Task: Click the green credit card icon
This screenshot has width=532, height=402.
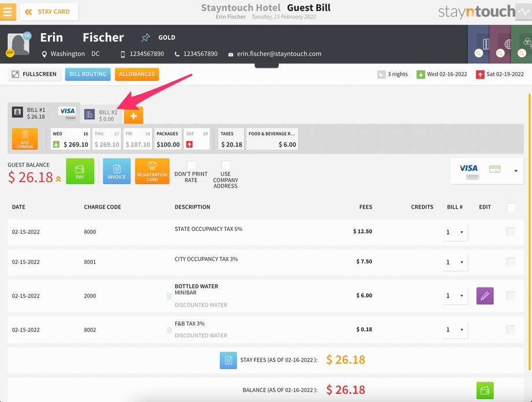Action: [x=494, y=169]
